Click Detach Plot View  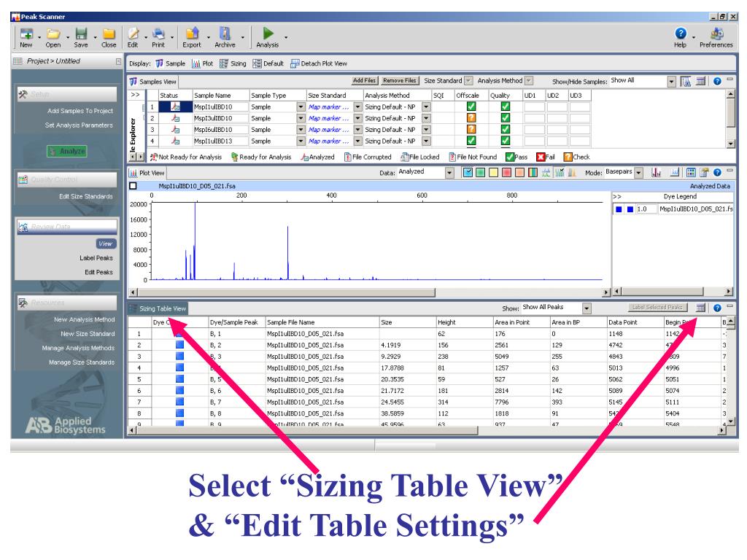(319, 63)
